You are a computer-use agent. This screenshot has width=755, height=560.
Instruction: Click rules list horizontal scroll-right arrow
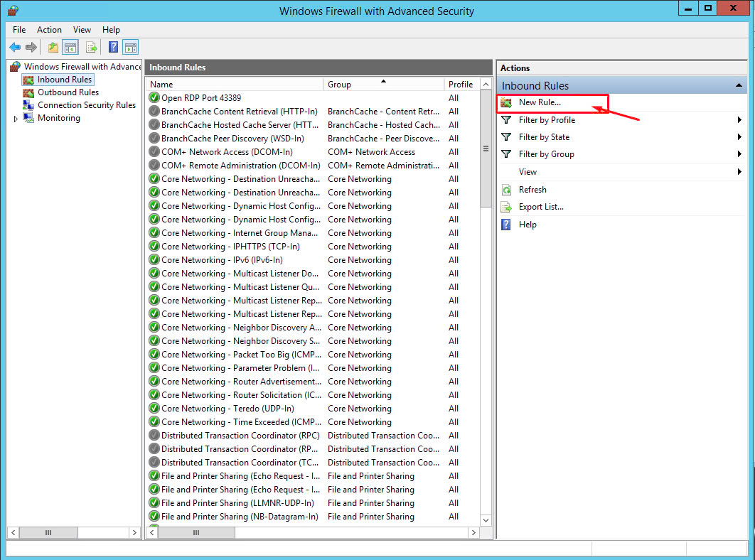pos(473,532)
